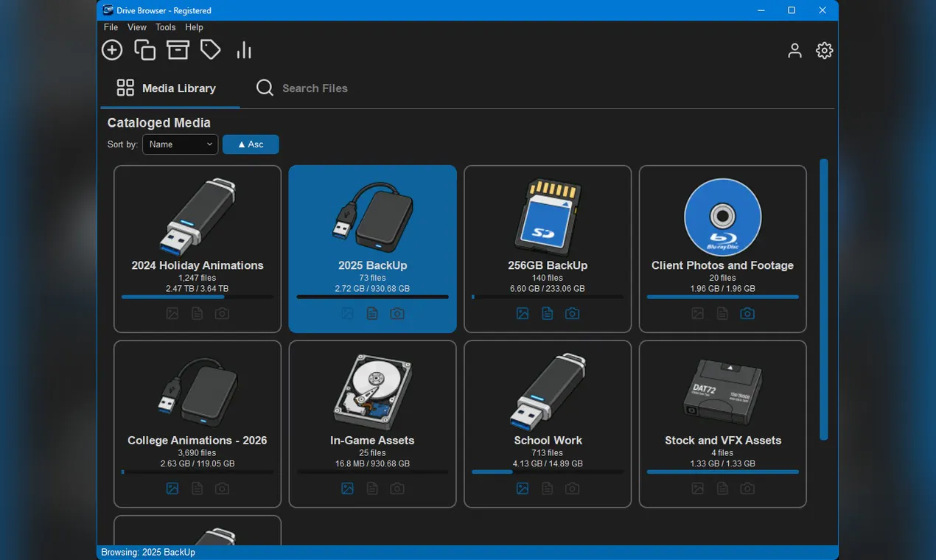Click the Client Photos and Footage usage bar
The image size is (936, 560).
coord(723,297)
